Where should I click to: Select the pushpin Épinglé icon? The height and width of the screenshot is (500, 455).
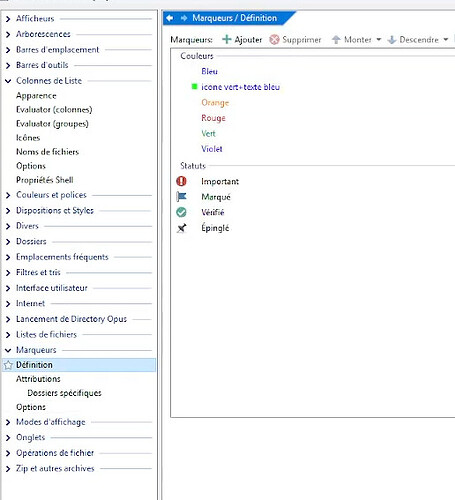click(181, 228)
